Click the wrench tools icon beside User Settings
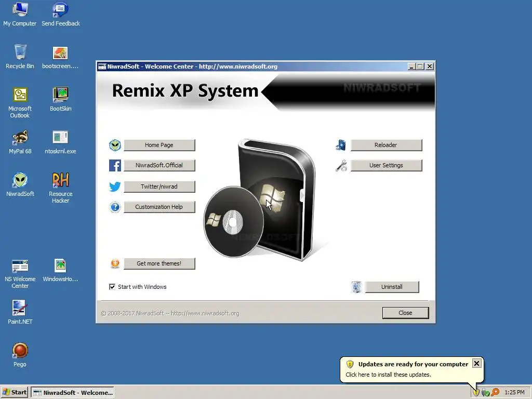This screenshot has height=399, width=532. pyautogui.click(x=341, y=166)
